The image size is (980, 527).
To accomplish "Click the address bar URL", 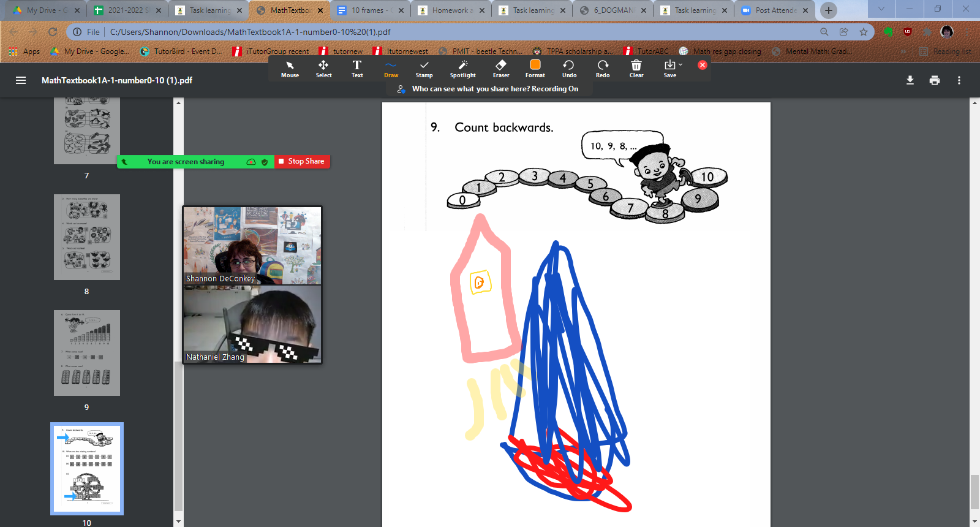I will 250,32.
